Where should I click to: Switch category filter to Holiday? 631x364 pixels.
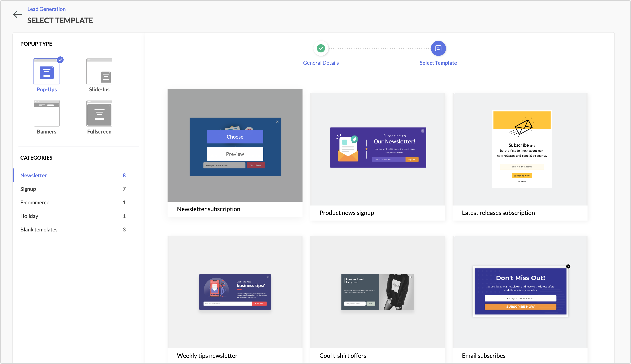pos(29,216)
